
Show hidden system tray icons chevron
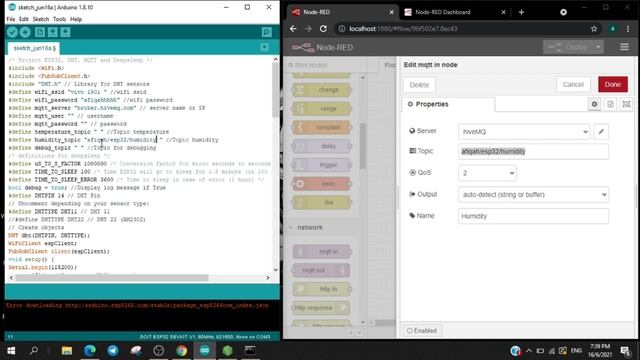[x=529, y=351]
